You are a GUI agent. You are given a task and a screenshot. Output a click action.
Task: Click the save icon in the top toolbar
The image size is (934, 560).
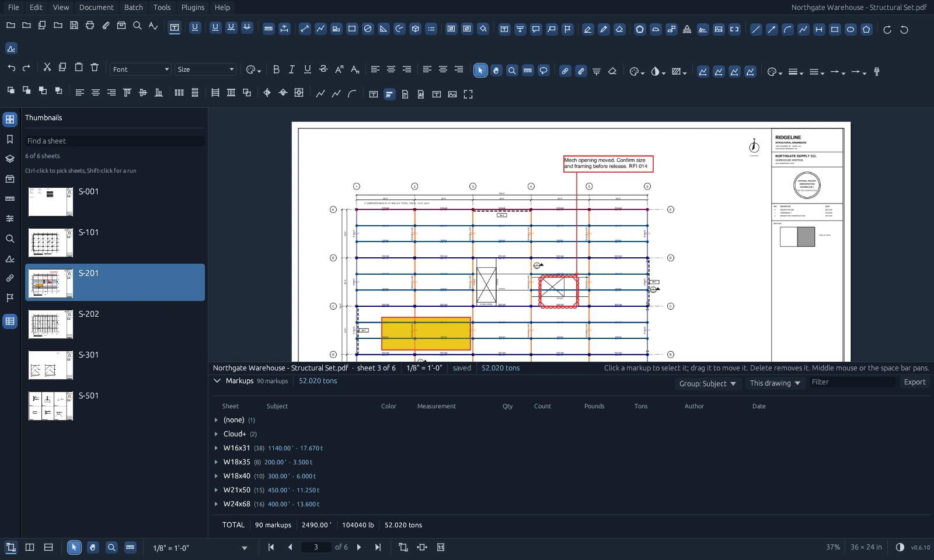[74, 26]
